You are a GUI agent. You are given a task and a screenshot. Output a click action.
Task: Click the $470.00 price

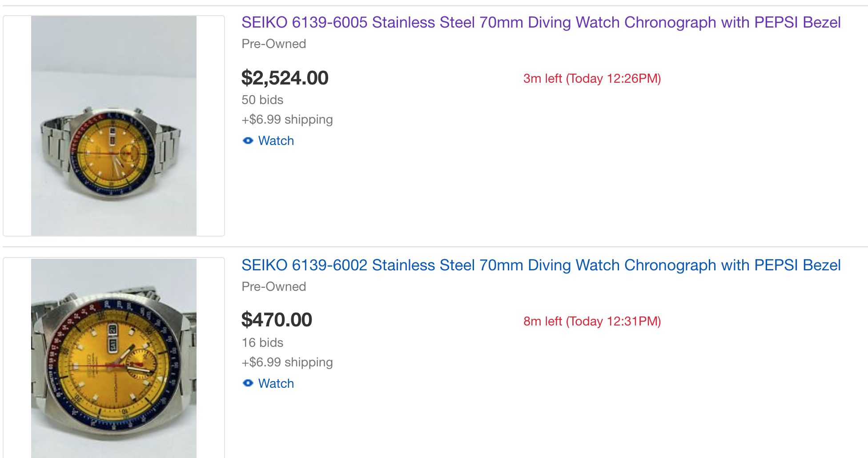tap(277, 320)
